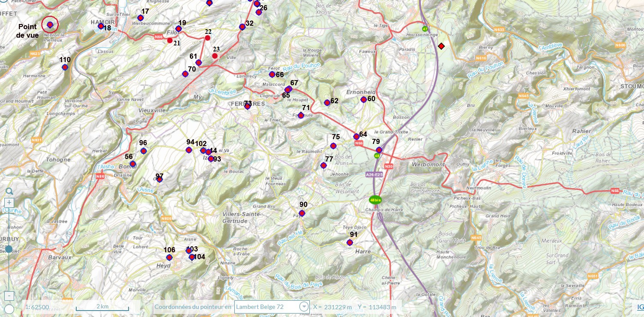Image resolution: width=644 pixels, height=317 pixels.
Task: Click the IGN link at bottom right
Action: coord(640,307)
